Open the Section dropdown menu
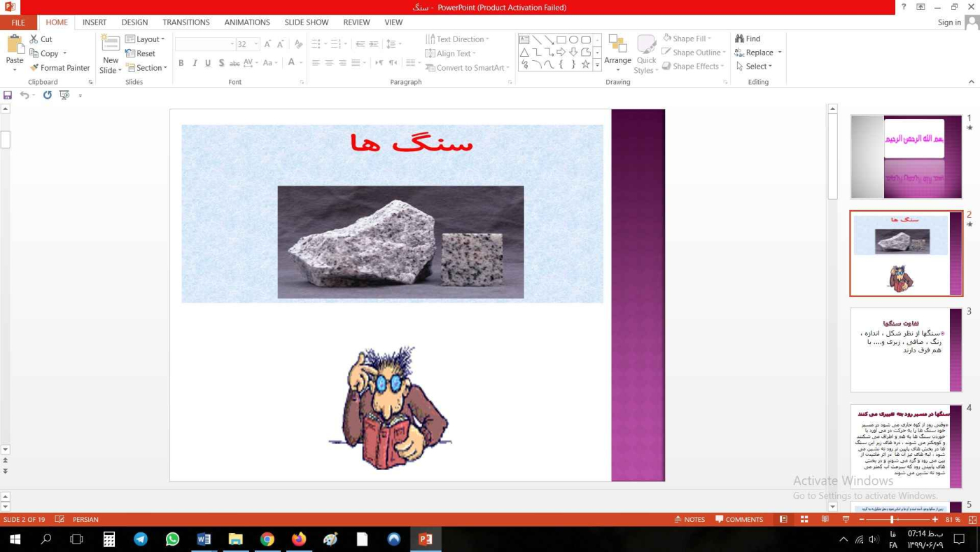Image resolution: width=980 pixels, height=552 pixels. click(x=146, y=68)
